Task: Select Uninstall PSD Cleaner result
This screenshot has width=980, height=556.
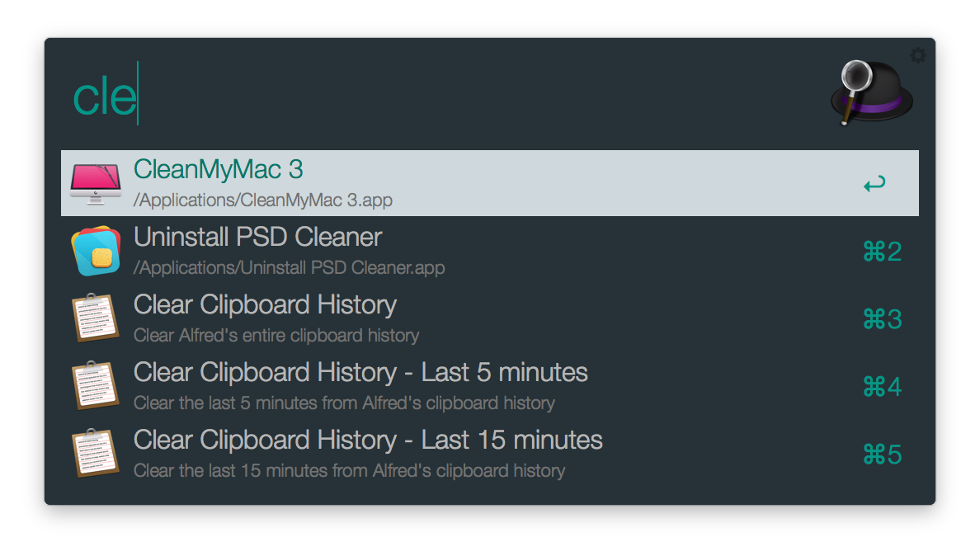Action: pos(257,238)
